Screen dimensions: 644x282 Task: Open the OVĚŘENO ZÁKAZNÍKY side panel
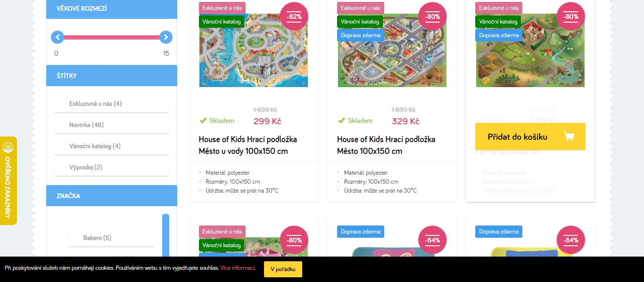[x=8, y=181]
